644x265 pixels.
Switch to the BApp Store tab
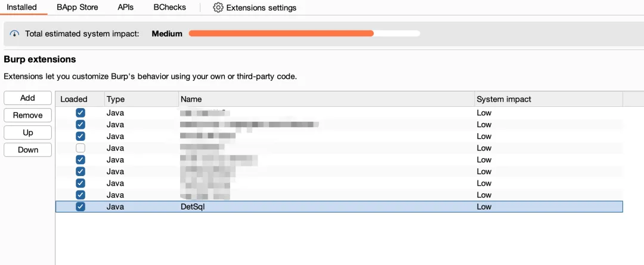(78, 7)
